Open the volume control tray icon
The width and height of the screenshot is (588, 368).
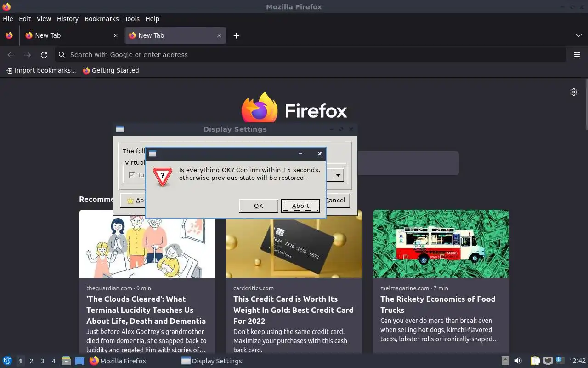click(x=518, y=361)
